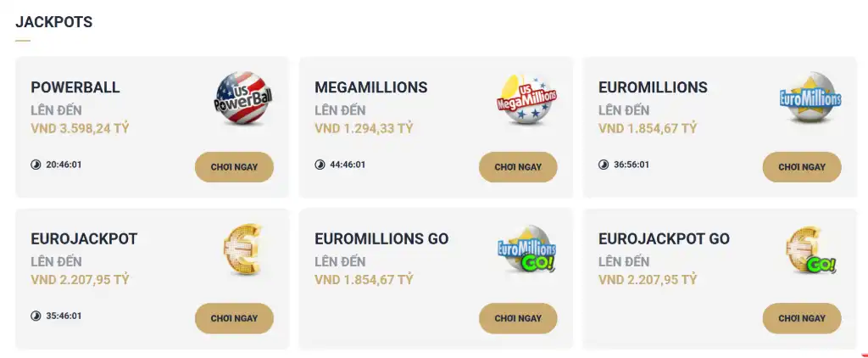Click the Eurojackpot golden euro logo

[242, 251]
